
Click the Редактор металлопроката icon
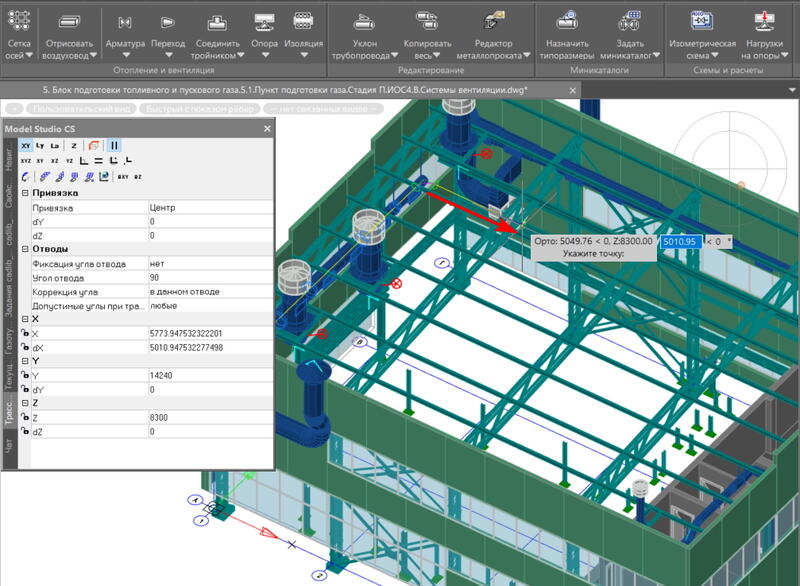pyautogui.click(x=493, y=21)
